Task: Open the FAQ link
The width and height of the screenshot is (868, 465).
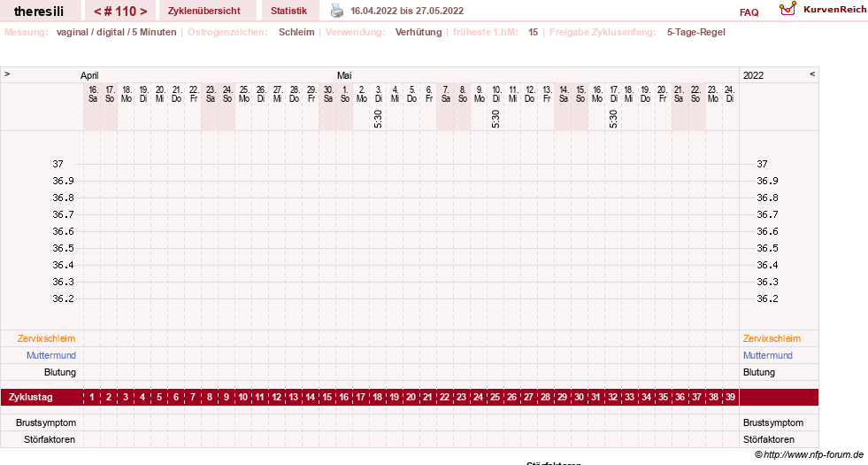Action: point(749,12)
